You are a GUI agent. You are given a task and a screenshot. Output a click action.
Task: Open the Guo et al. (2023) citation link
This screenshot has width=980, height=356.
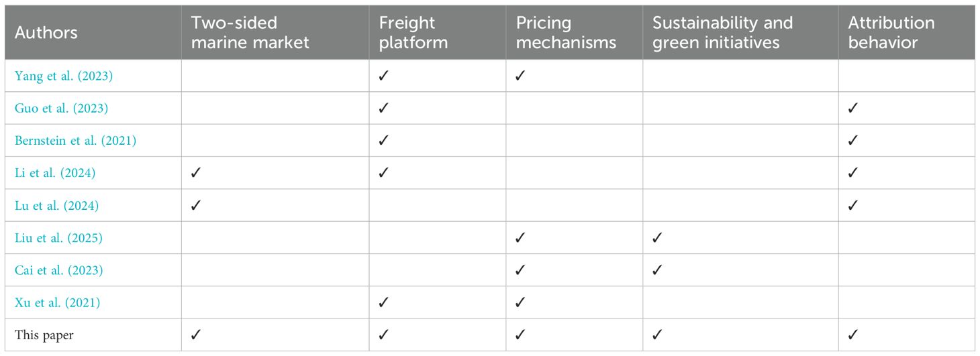click(x=61, y=109)
